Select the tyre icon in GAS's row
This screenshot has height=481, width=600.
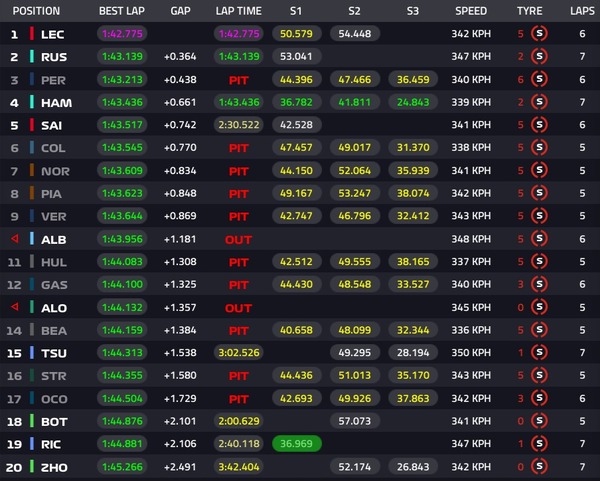(x=542, y=285)
